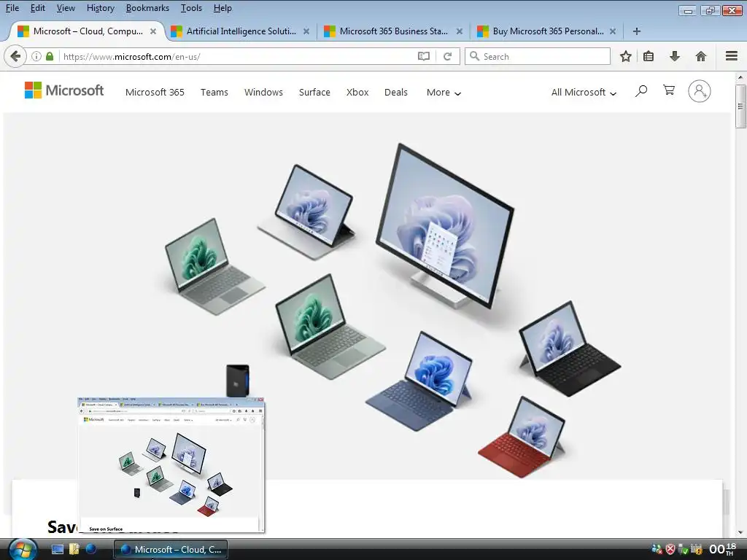Viewport: 747px width, 560px height.
Task: Go to Windows nav link
Action: tap(263, 93)
